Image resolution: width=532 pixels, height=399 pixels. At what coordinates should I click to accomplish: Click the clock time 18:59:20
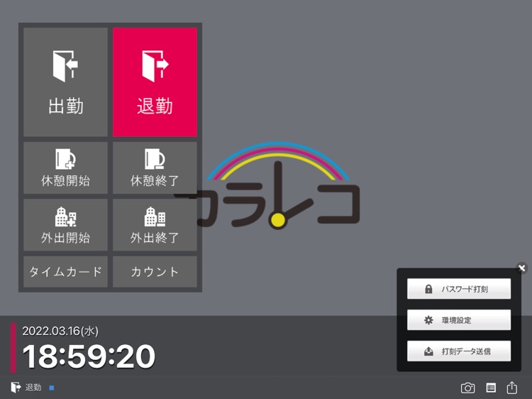point(89,356)
